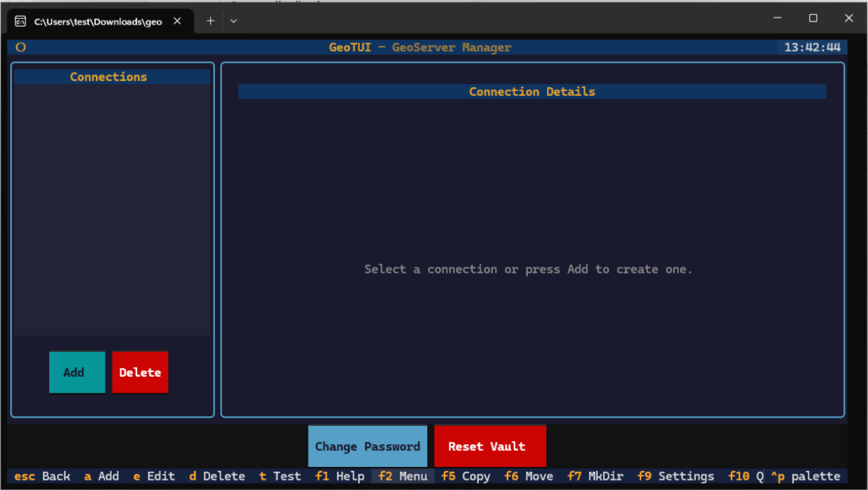Open f9 Settings from the footer
This screenshot has height=490, width=868.
(x=675, y=477)
